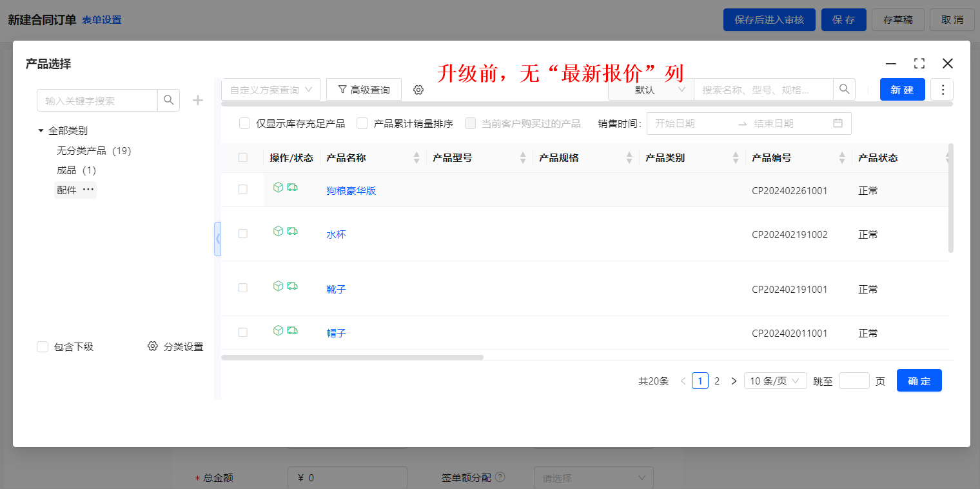Select the 靴子 row checkbox
The image size is (980, 489).
(242, 288)
